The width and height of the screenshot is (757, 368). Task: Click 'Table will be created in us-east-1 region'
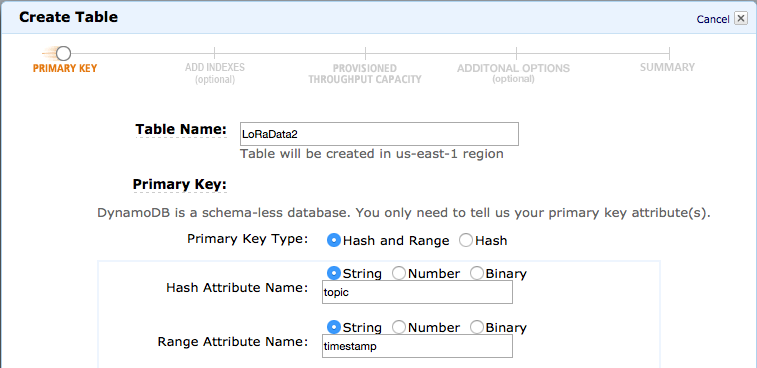(372, 154)
